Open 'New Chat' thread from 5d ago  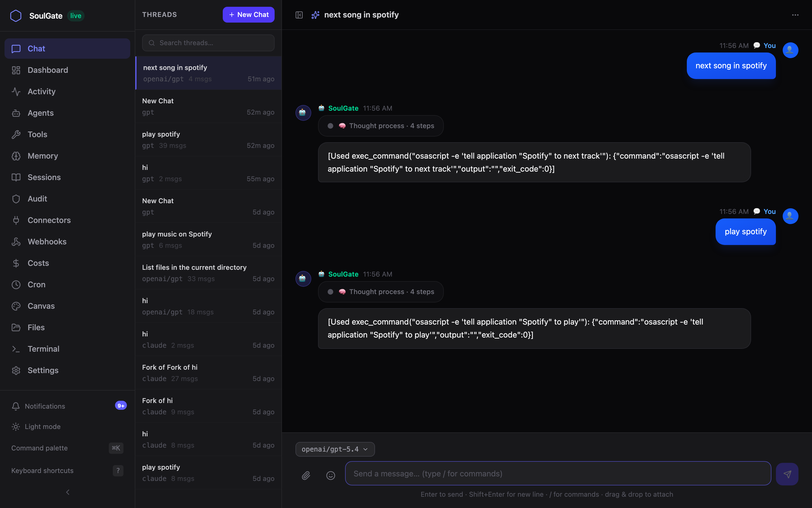click(x=208, y=206)
